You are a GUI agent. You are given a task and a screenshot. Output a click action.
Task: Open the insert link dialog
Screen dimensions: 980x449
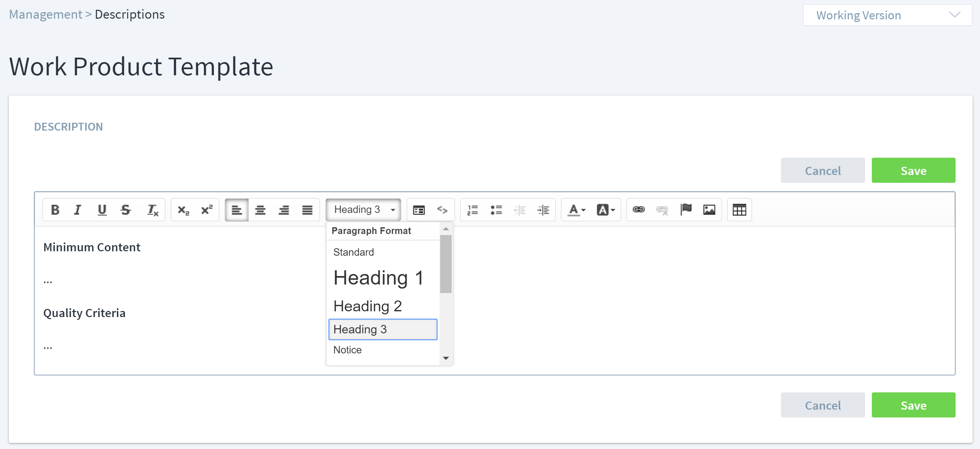click(639, 210)
